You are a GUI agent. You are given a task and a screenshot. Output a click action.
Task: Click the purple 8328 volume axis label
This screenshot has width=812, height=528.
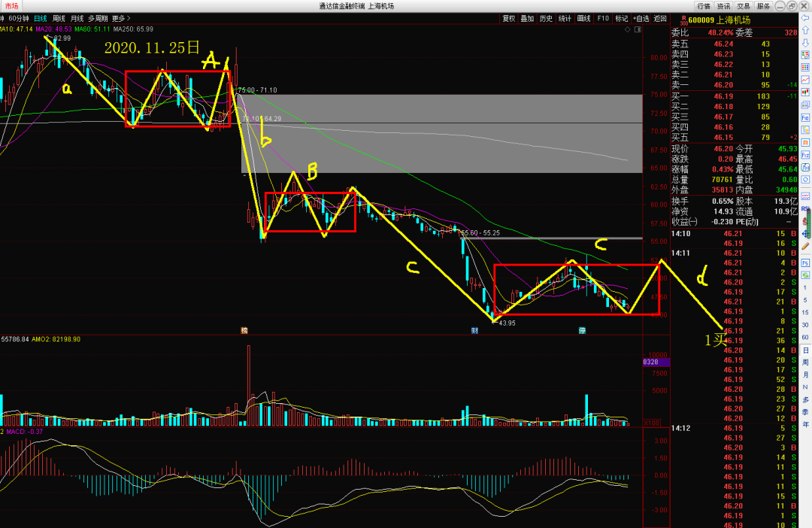coord(656,363)
